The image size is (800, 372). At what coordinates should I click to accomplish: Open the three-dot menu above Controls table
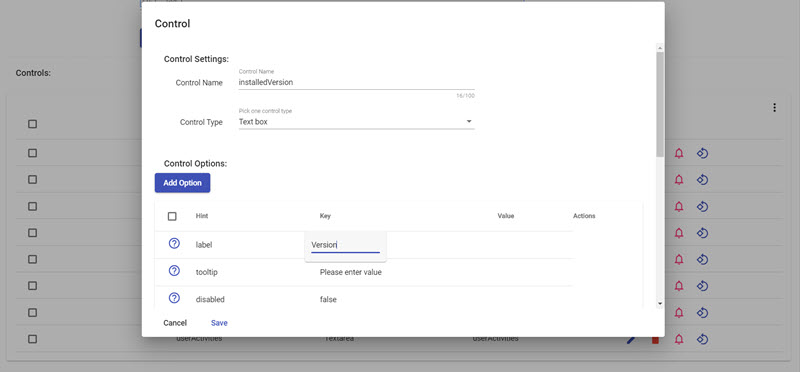coord(774,107)
